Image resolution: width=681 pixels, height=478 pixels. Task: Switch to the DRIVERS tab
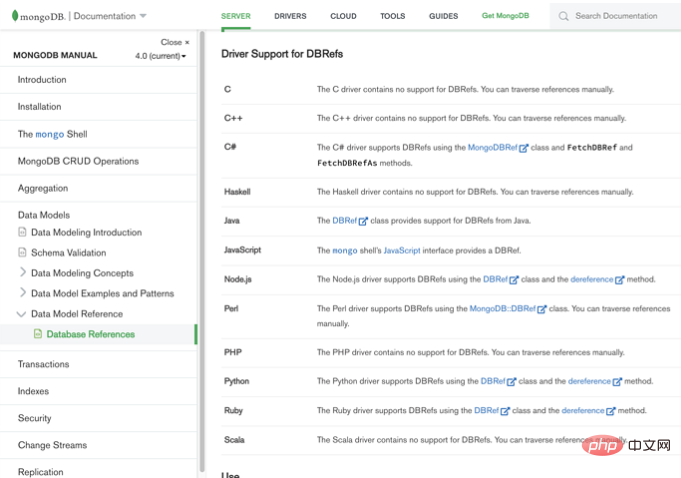coord(290,16)
